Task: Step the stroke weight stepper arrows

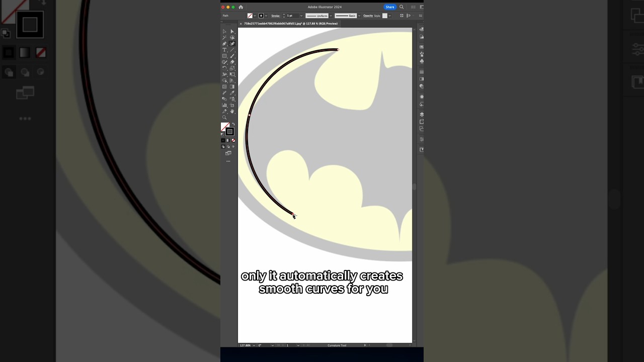Action: point(284,16)
